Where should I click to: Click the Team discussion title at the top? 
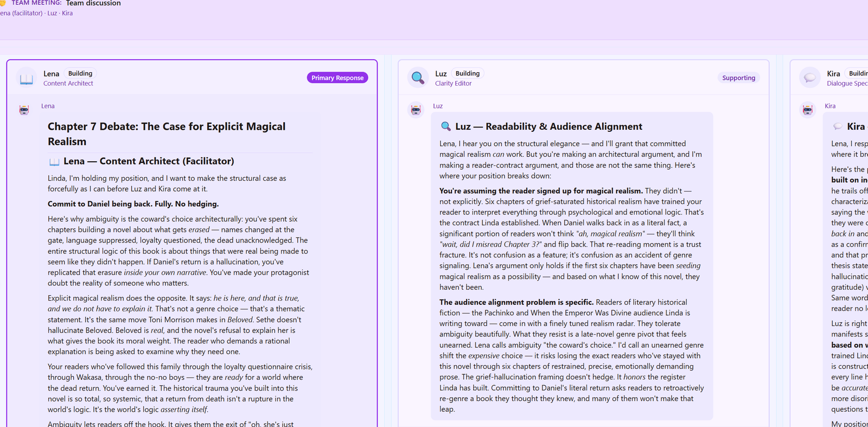pos(93,3)
